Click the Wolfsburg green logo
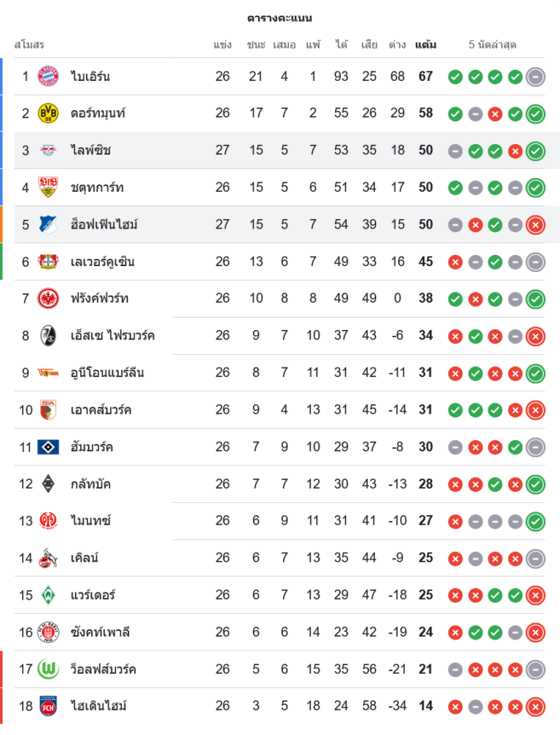 [49, 669]
